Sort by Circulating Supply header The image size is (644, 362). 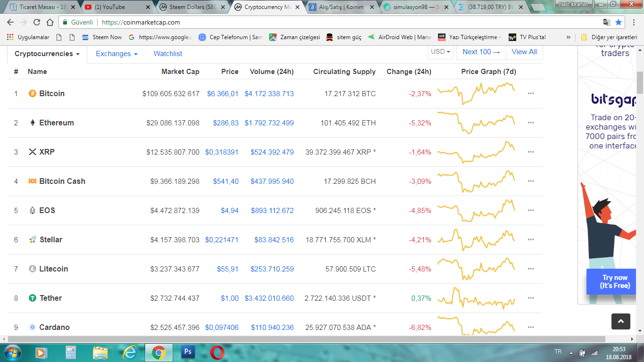click(344, 72)
